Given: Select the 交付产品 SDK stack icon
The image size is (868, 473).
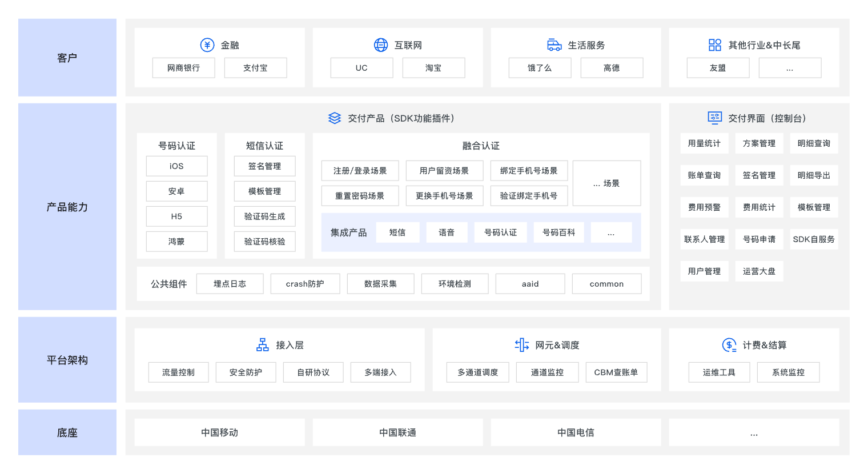Looking at the screenshot, I should click(x=334, y=118).
